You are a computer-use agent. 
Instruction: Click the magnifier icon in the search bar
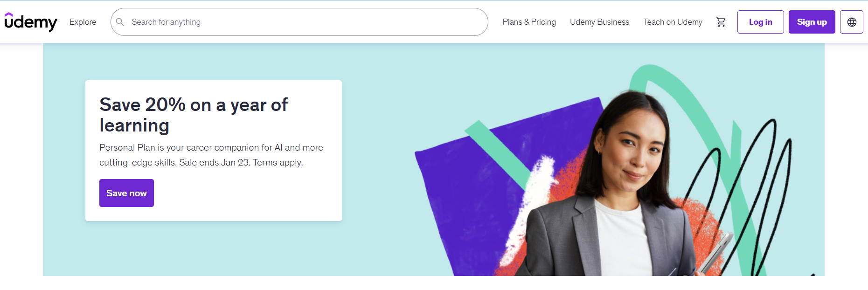120,22
